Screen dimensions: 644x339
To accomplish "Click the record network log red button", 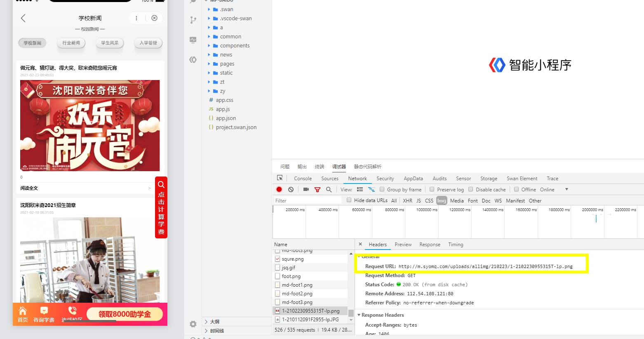I will point(279,189).
